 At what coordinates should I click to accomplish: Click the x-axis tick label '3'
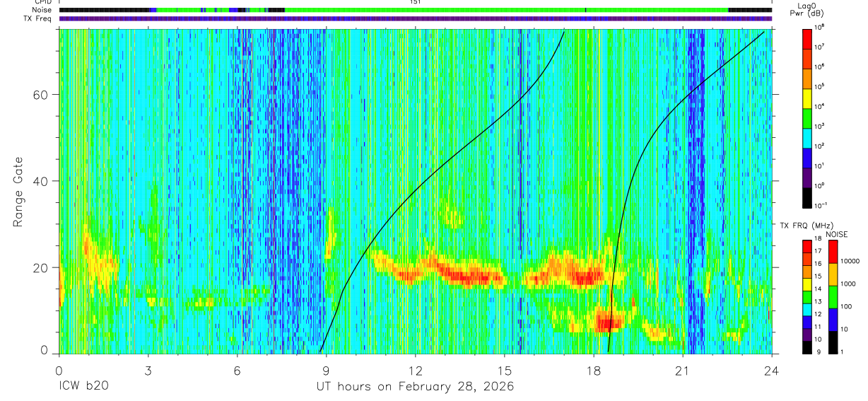pos(148,370)
